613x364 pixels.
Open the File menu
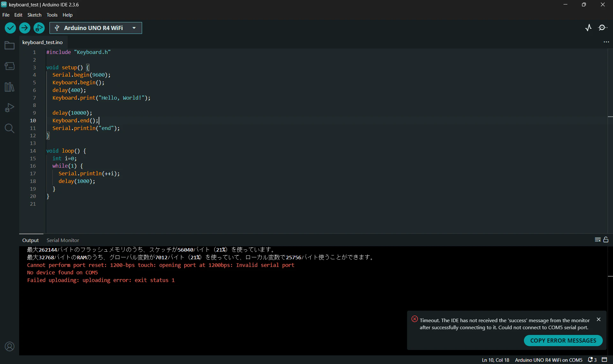[x=6, y=15]
